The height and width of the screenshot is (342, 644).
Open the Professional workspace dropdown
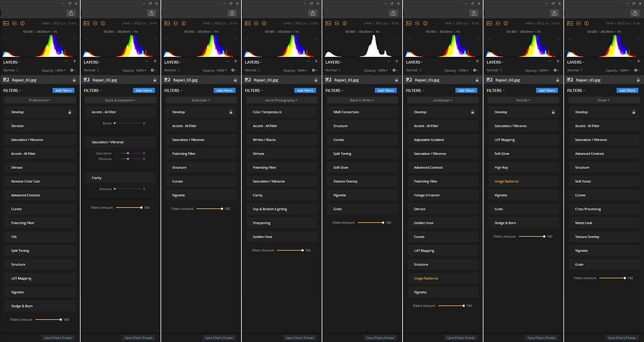[x=40, y=100]
